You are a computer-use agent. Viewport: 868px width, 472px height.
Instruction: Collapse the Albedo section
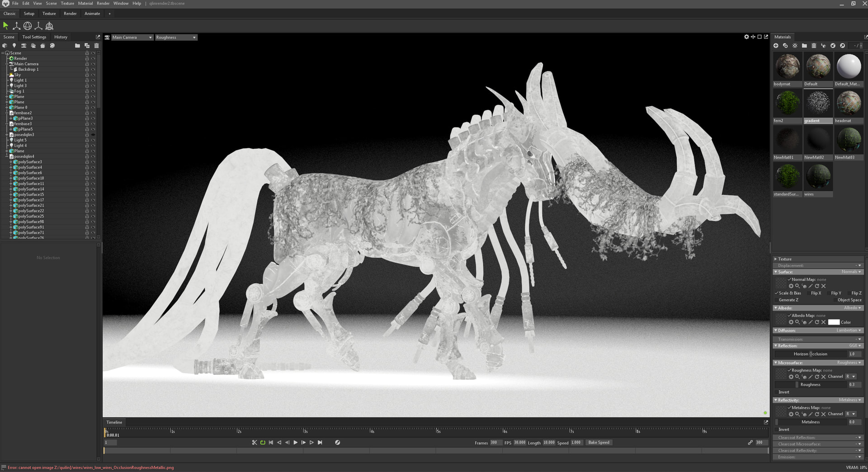[x=776, y=308]
